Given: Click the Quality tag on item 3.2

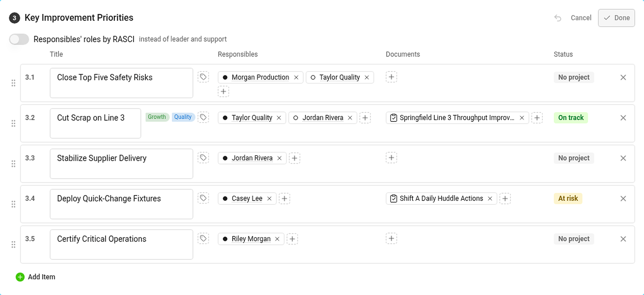Looking at the screenshot, I should (183, 117).
